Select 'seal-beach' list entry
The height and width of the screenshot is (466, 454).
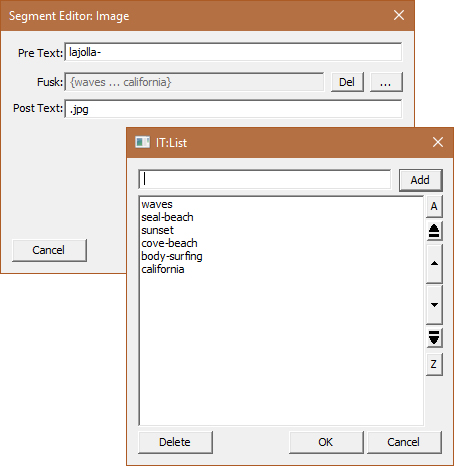tap(167, 217)
